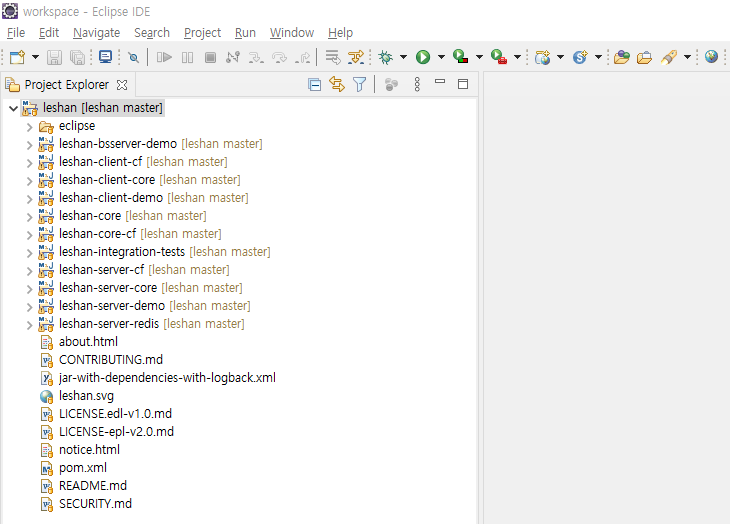
Task: Open the Project menu
Action: click(x=203, y=33)
